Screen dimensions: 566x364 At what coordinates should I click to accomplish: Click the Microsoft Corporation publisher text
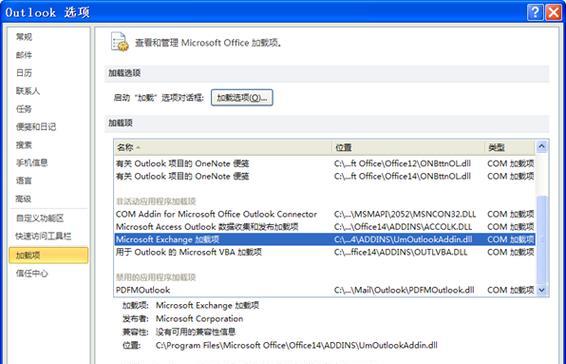tap(199, 319)
